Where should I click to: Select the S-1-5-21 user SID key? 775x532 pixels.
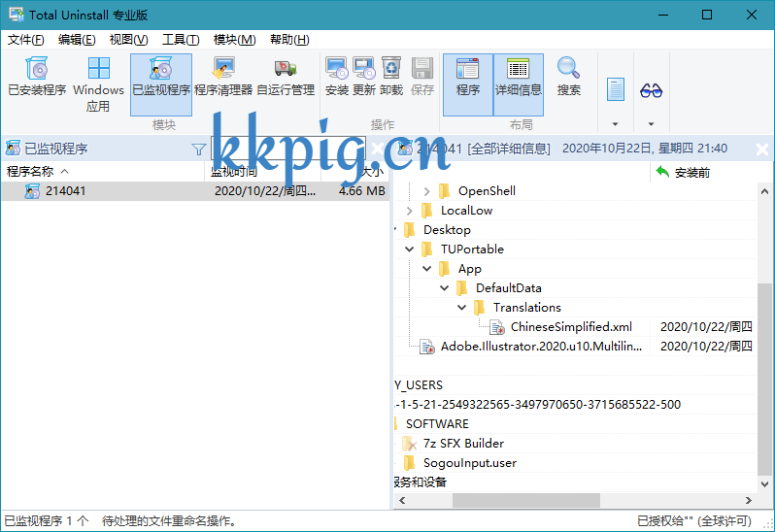click(538, 405)
